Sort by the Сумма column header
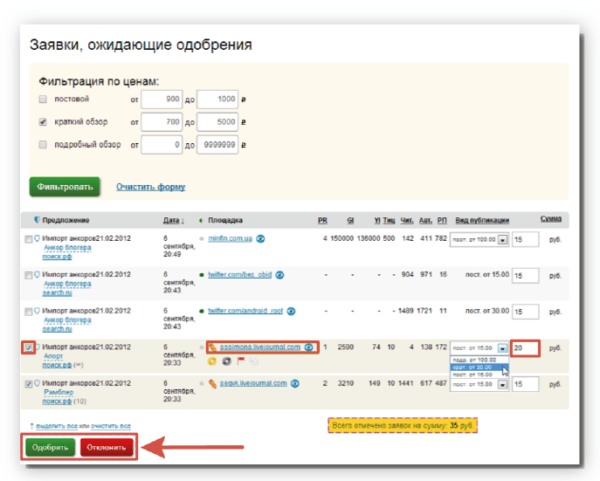This screenshot has width=600, height=481. click(551, 219)
